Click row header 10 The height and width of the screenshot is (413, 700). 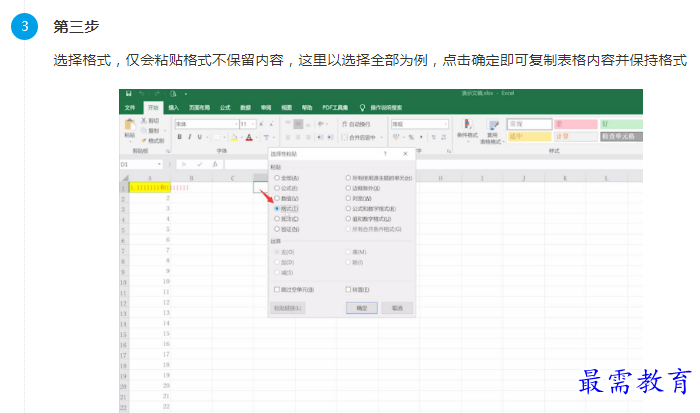pos(124,282)
